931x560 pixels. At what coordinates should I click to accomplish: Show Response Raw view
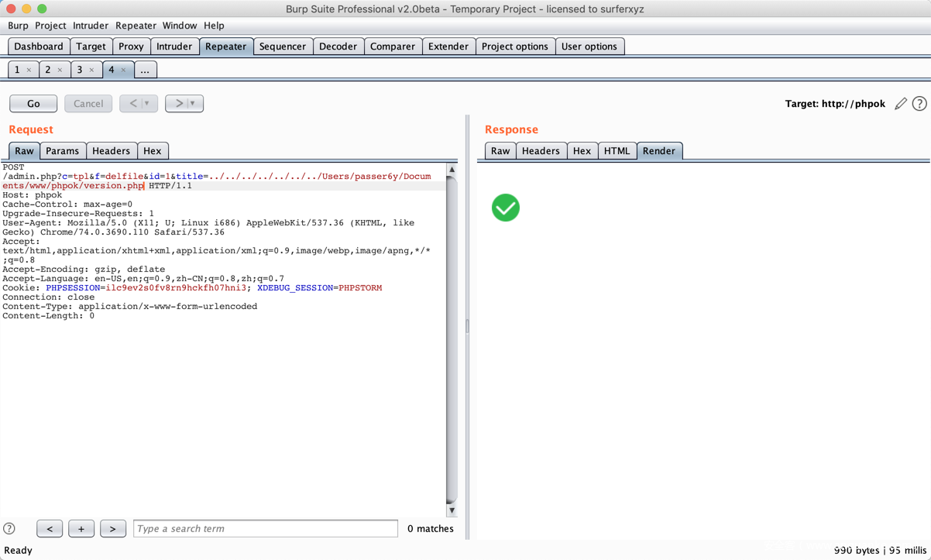tap(500, 151)
